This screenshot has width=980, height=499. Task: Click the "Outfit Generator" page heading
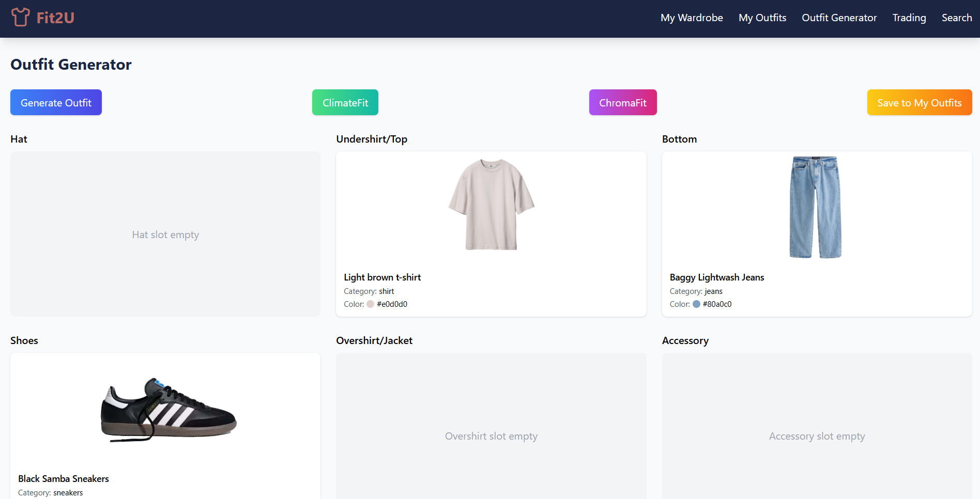coord(71,65)
